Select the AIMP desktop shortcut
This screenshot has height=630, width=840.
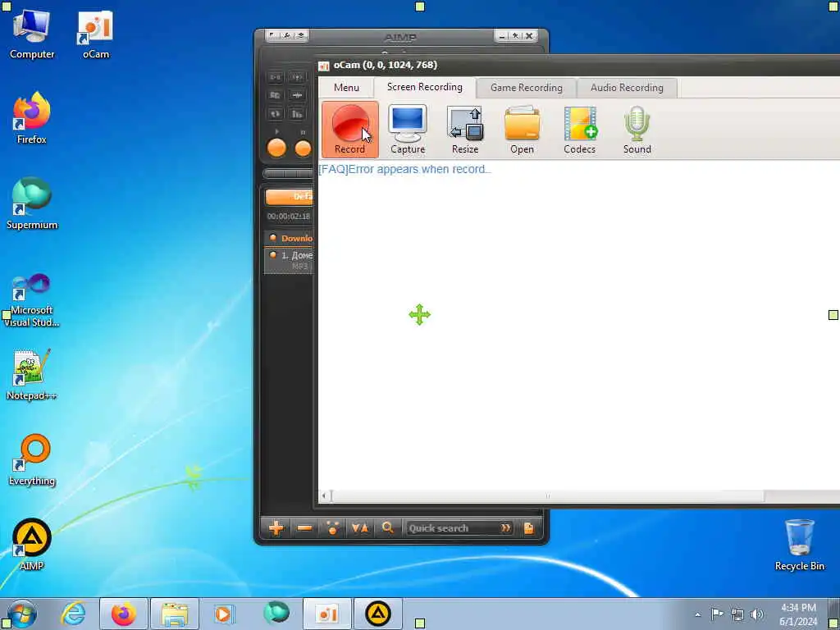[x=32, y=545]
